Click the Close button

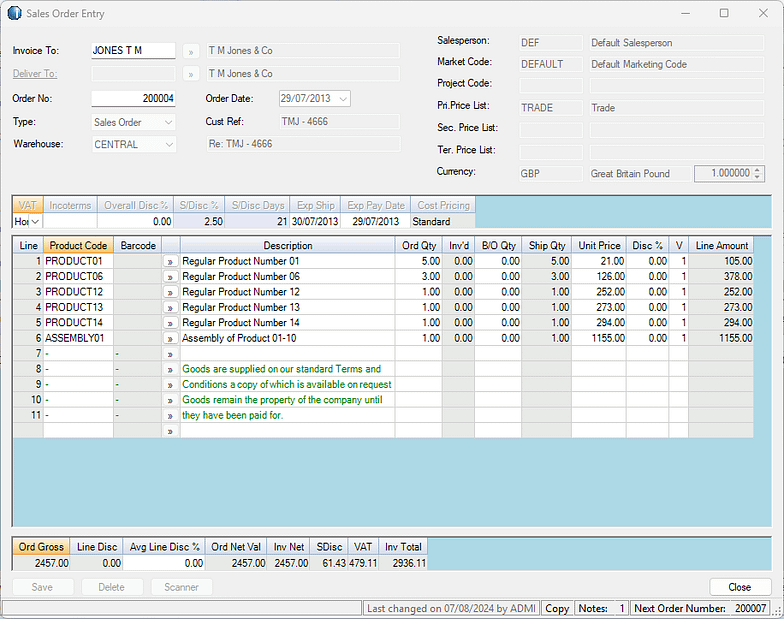click(740, 587)
